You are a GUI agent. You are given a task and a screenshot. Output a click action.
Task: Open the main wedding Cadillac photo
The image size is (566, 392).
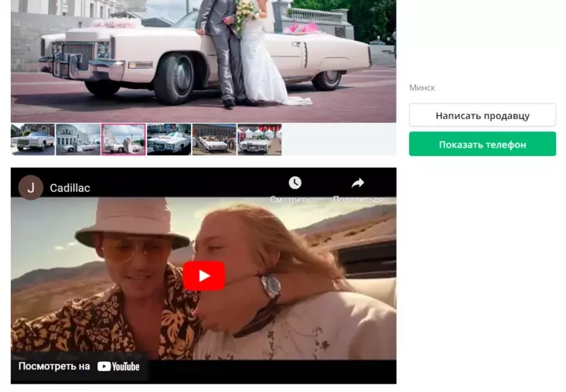(x=203, y=61)
